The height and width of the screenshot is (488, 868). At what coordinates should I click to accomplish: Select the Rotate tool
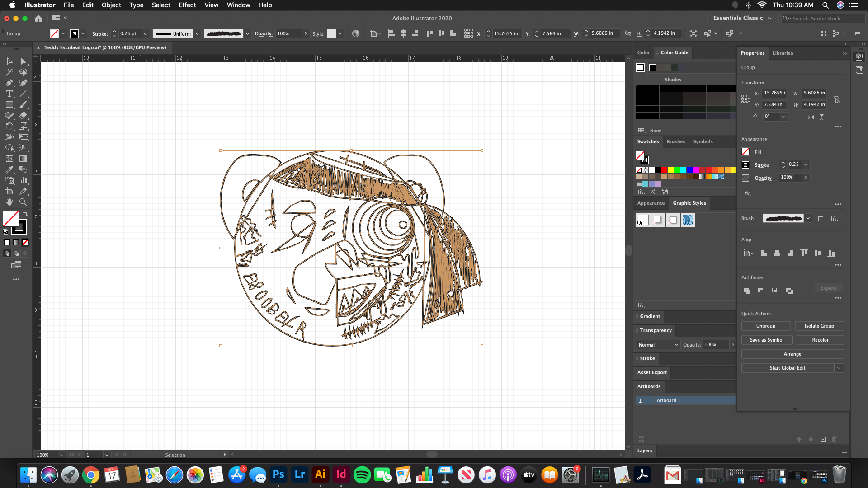point(9,126)
